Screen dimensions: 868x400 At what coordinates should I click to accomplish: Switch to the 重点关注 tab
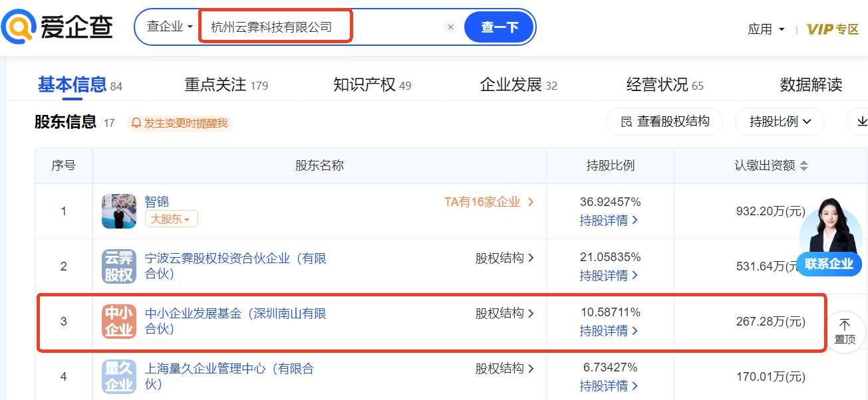226,85
